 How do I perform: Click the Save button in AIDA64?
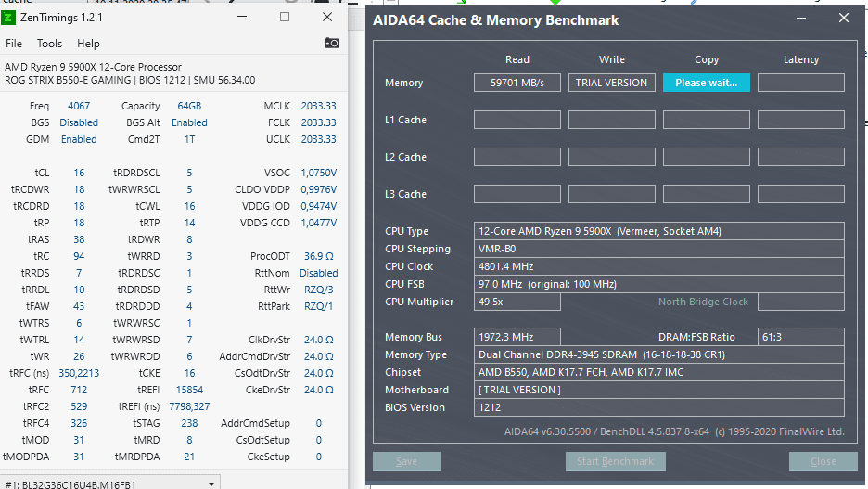pos(407,461)
